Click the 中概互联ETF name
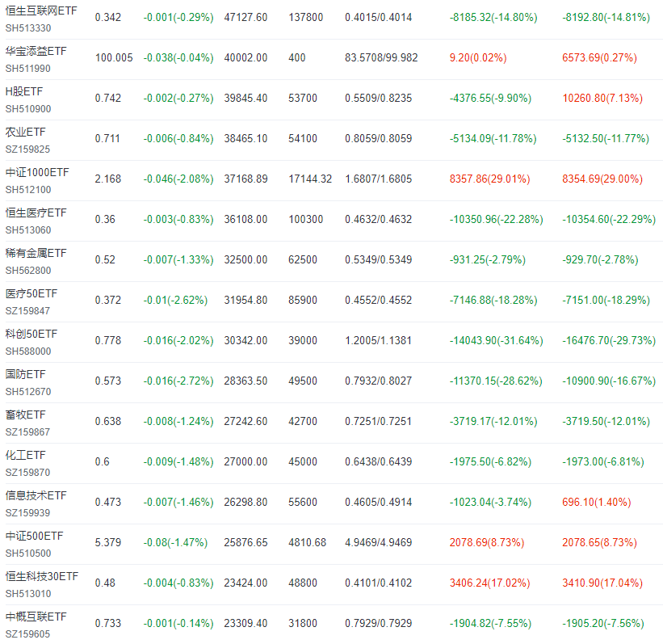Screen dimensions: 663x644 tap(36, 617)
